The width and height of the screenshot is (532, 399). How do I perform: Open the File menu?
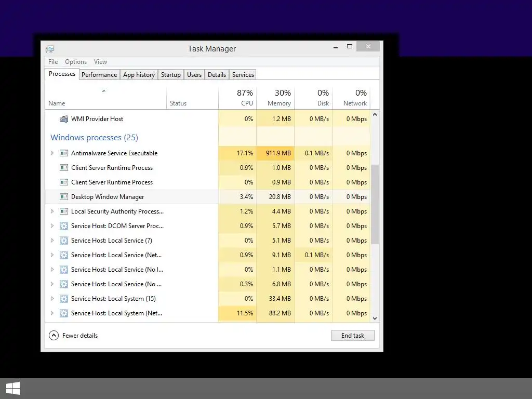point(53,62)
